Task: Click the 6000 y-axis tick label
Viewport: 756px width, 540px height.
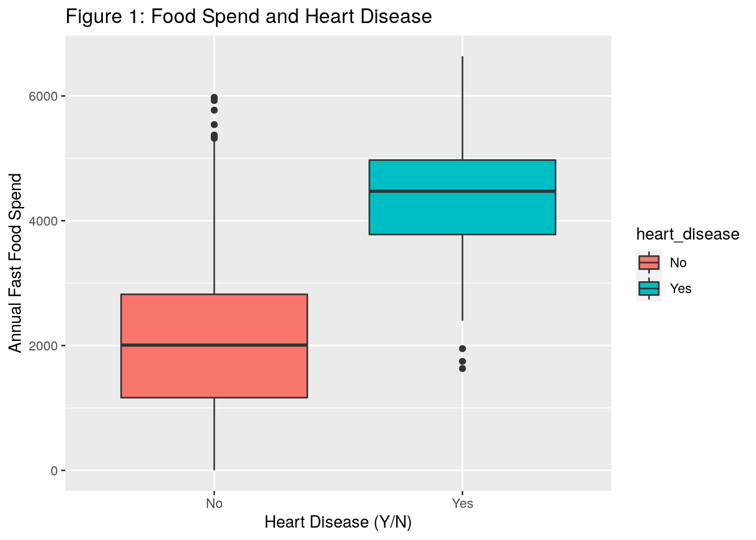Action: (43, 96)
